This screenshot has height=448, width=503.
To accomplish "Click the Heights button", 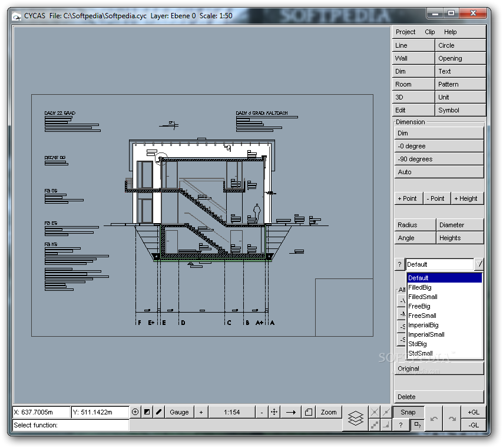I will point(459,238).
